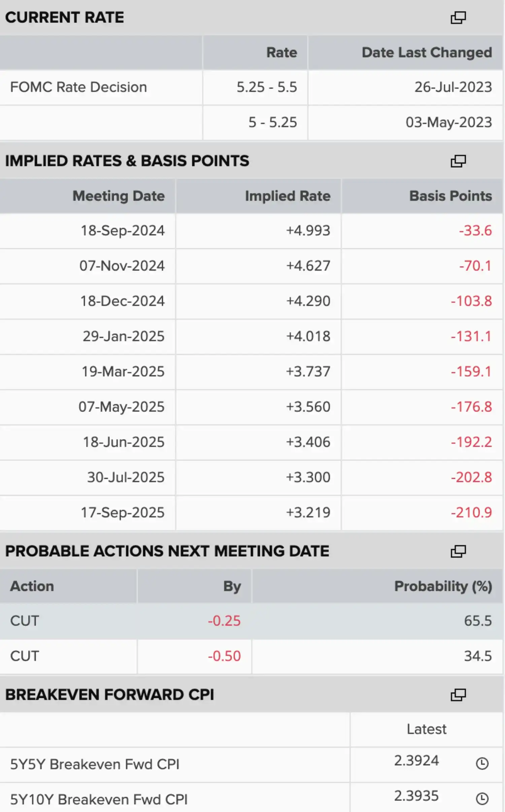Pop out the Breakeven Forward CPI panel
This screenshot has width=505, height=812.
458,695
